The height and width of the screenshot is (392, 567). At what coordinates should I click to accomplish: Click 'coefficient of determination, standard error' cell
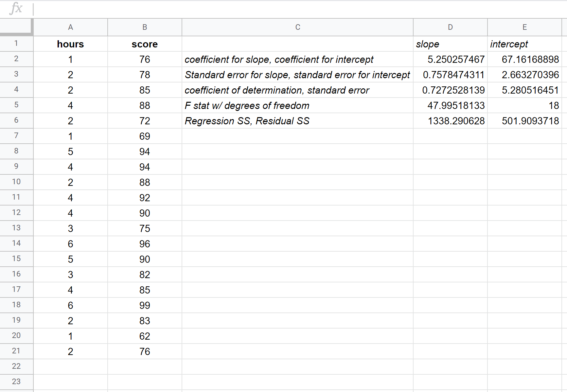click(297, 90)
